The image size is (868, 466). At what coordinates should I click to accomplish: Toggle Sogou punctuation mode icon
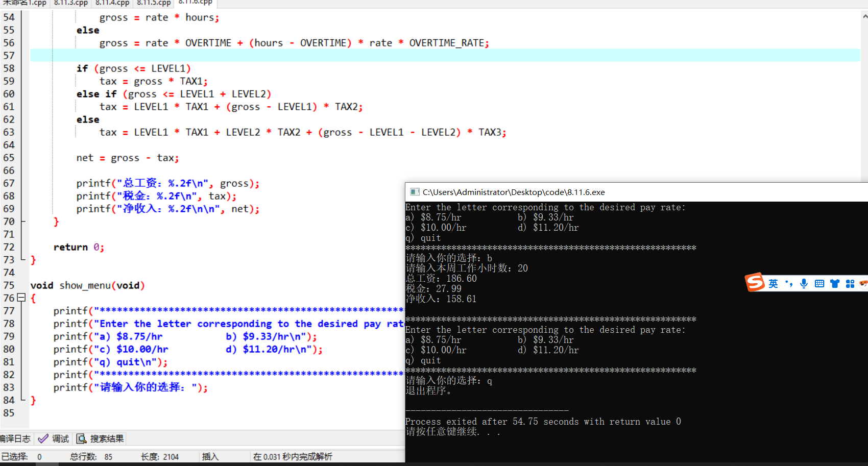[x=789, y=284]
